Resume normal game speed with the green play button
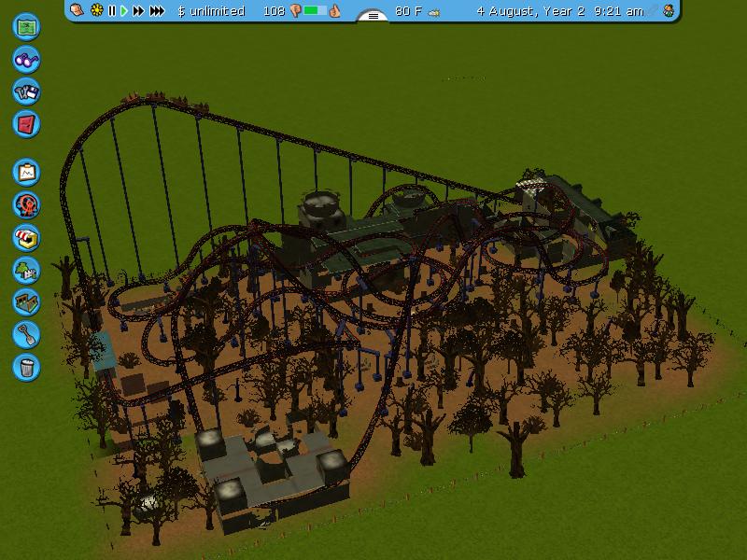 tap(124, 10)
